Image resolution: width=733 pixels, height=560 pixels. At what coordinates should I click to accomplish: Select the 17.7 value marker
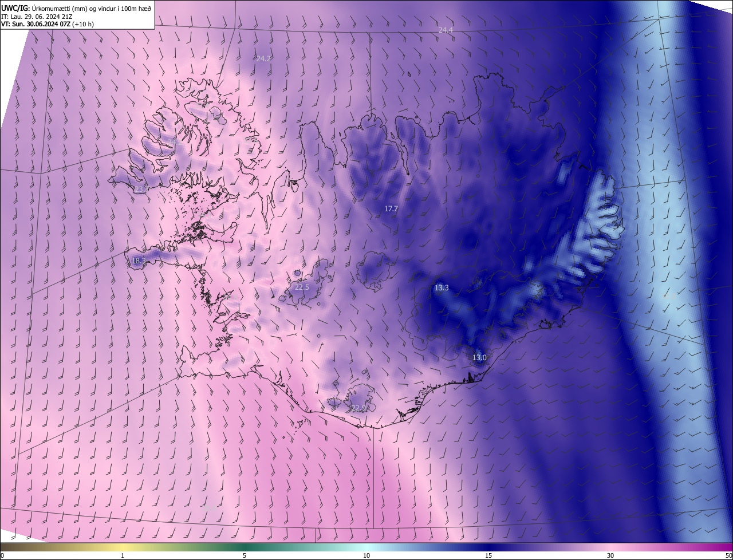tap(391, 209)
